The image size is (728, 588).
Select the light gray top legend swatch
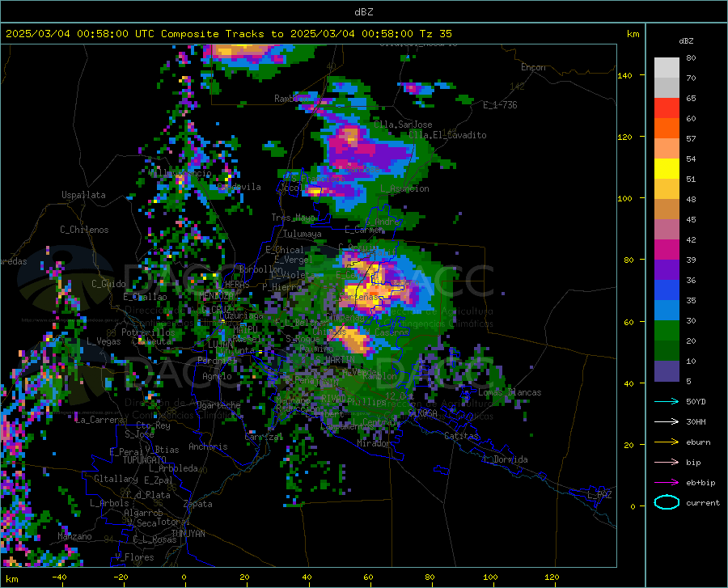click(x=667, y=68)
